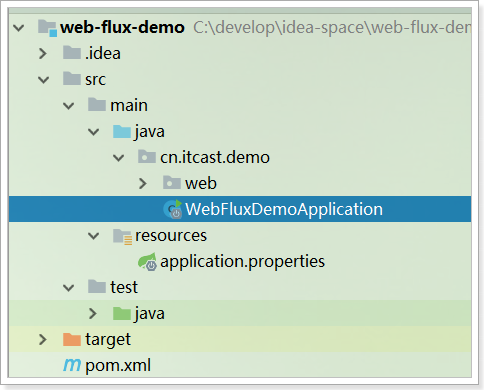Expand the .idea folder
Image resolution: width=484 pixels, height=390 pixels.
tap(43, 53)
